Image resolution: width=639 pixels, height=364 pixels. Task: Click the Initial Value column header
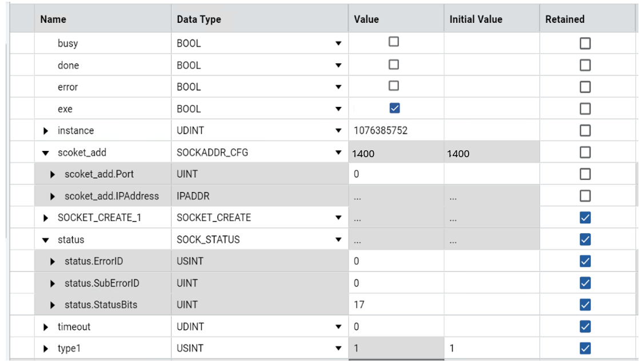coord(476,19)
